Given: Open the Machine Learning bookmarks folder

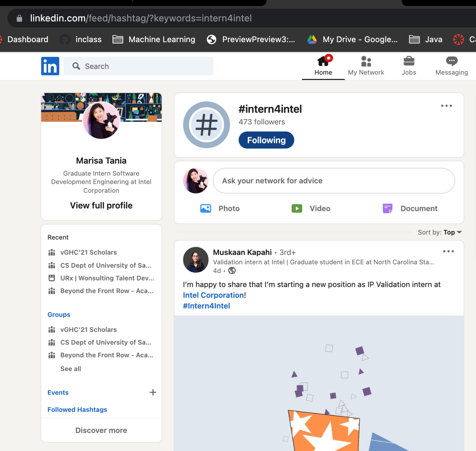Looking at the screenshot, I should coord(154,40).
